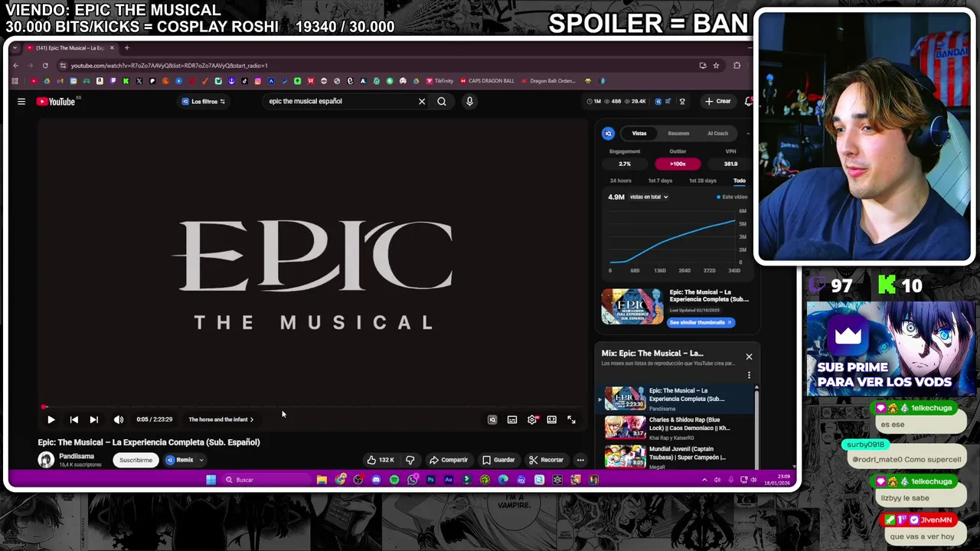Open the TikFinity bookmark

click(440, 81)
